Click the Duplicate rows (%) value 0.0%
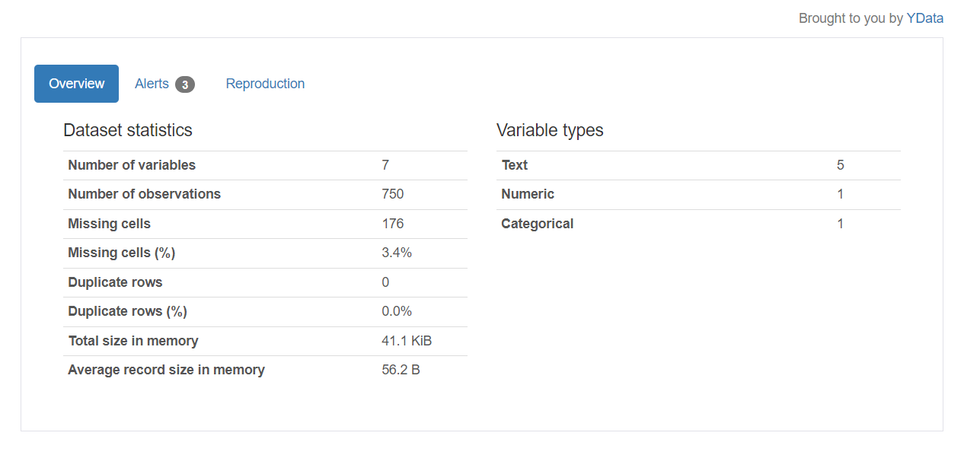The width and height of the screenshot is (980, 455). [397, 311]
